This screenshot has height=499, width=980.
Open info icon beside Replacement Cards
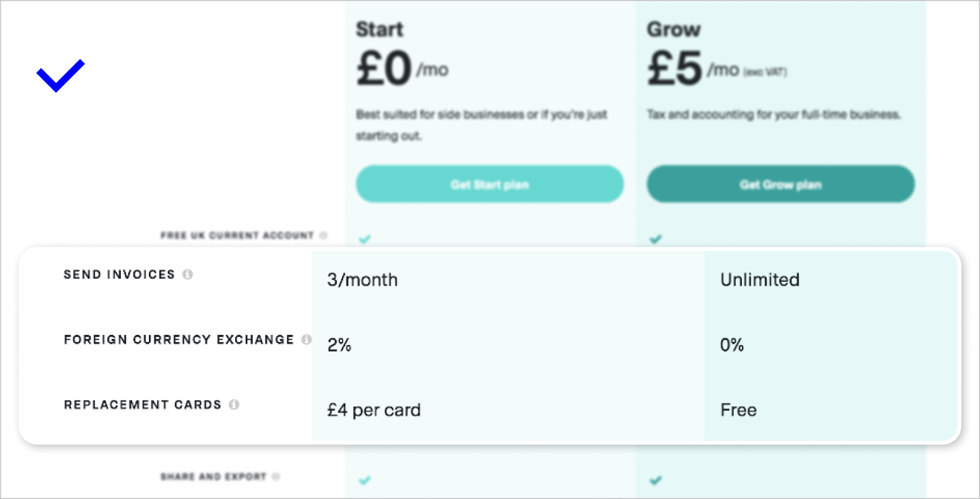point(234,405)
